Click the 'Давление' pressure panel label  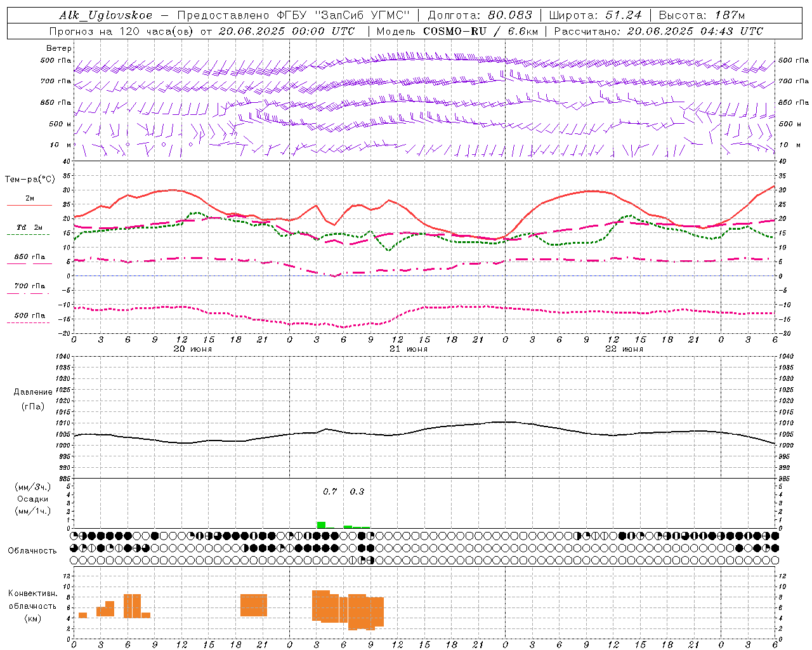coord(33,392)
